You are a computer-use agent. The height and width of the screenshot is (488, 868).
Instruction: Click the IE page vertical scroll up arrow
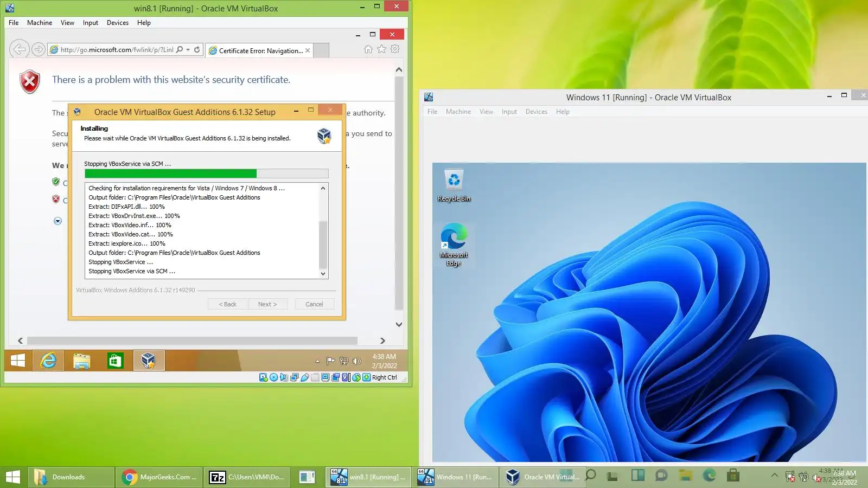pyautogui.click(x=399, y=69)
